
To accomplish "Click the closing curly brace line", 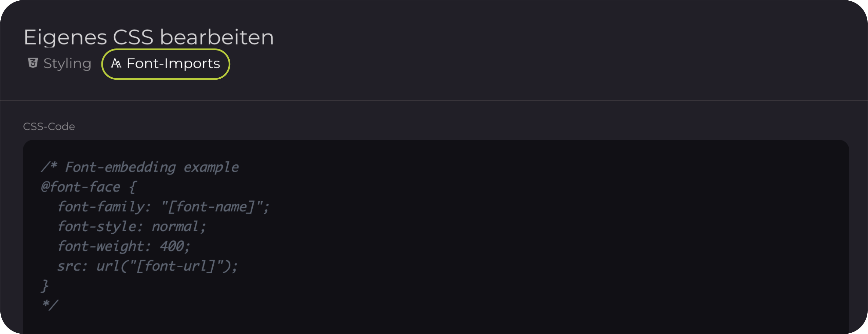I will (x=45, y=286).
